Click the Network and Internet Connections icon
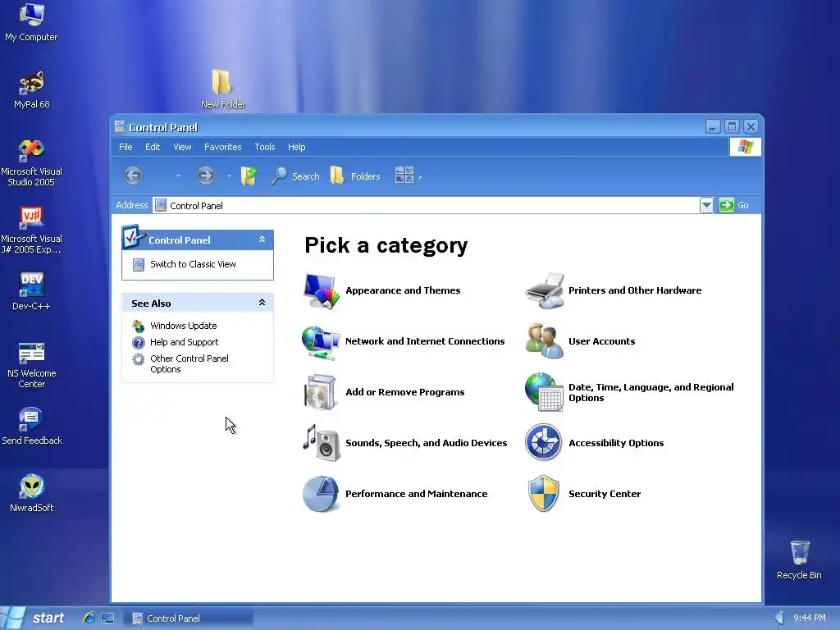Screen dimensions: 840x630 tap(321, 342)
